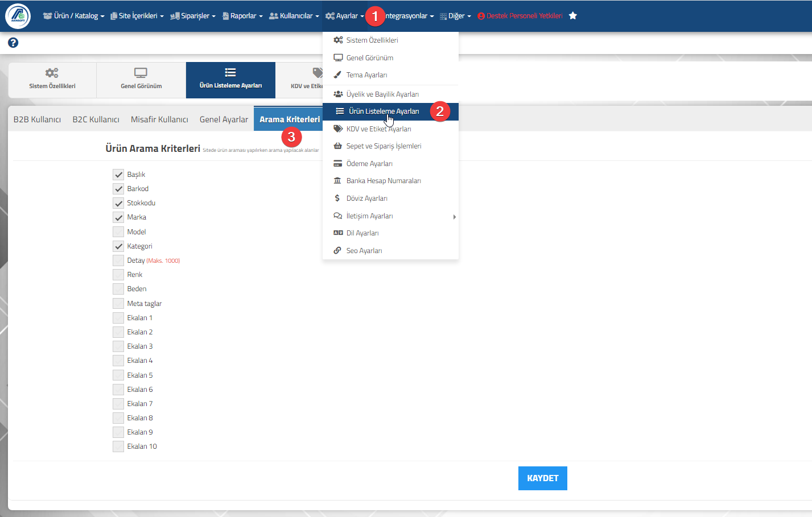Open the Kullanıcılar dropdown menu

click(x=294, y=16)
